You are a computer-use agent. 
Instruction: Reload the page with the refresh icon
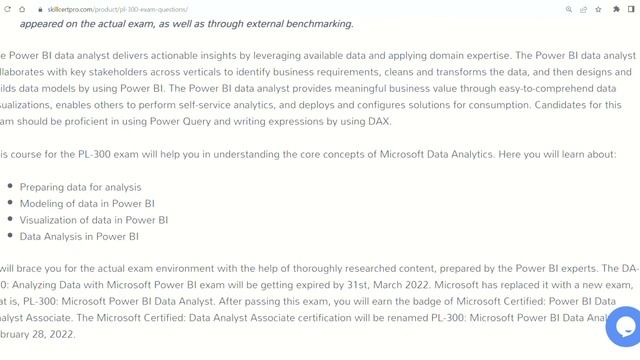tap(7, 9)
